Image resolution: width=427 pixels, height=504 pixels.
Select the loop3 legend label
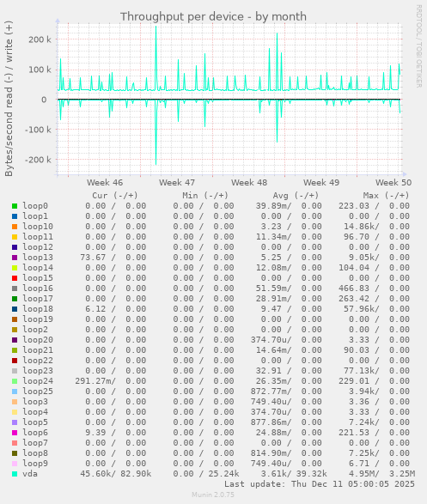coord(35,402)
